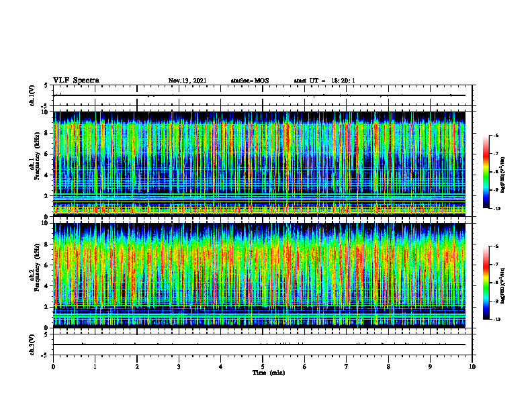This screenshot has height=411, width=532.
Task: Select the date label 'Nov.13, 2021'
Action: [187, 81]
